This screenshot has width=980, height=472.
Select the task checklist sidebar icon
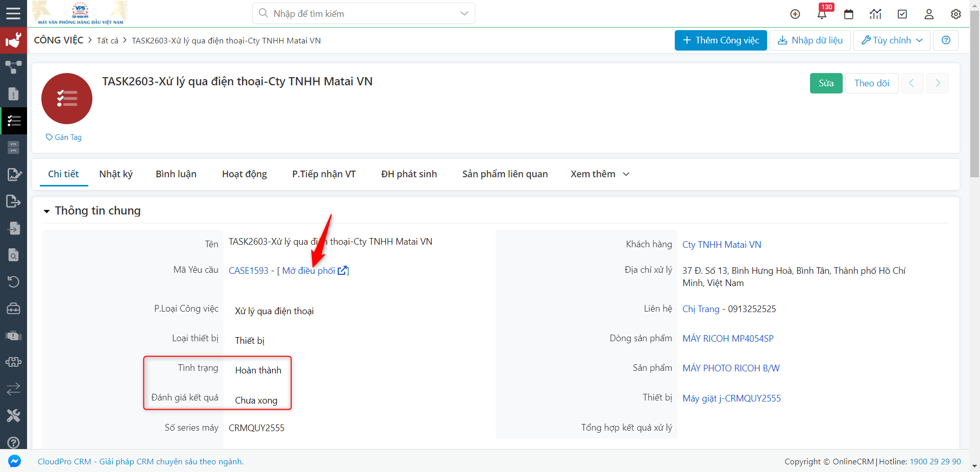tap(14, 121)
